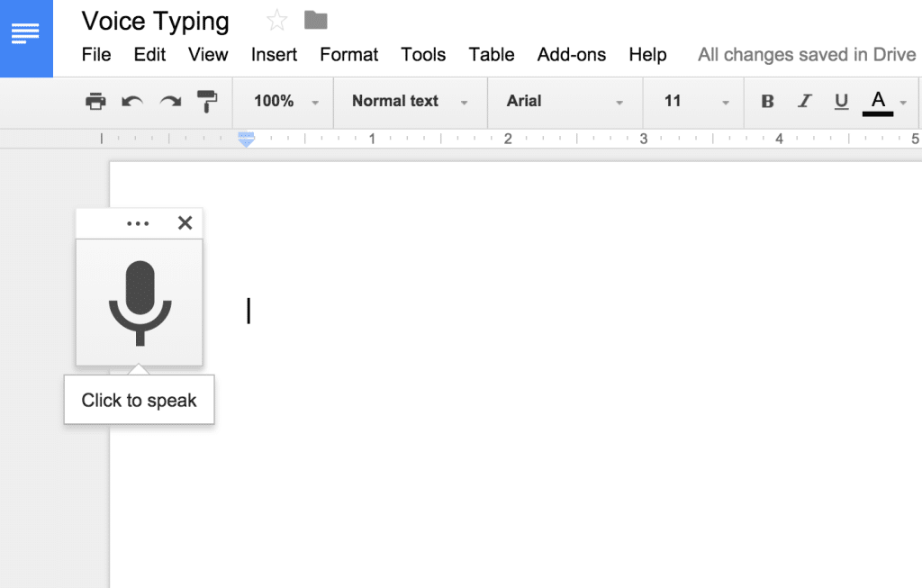Open the zoom level dropdown
922x588 pixels.
(283, 101)
